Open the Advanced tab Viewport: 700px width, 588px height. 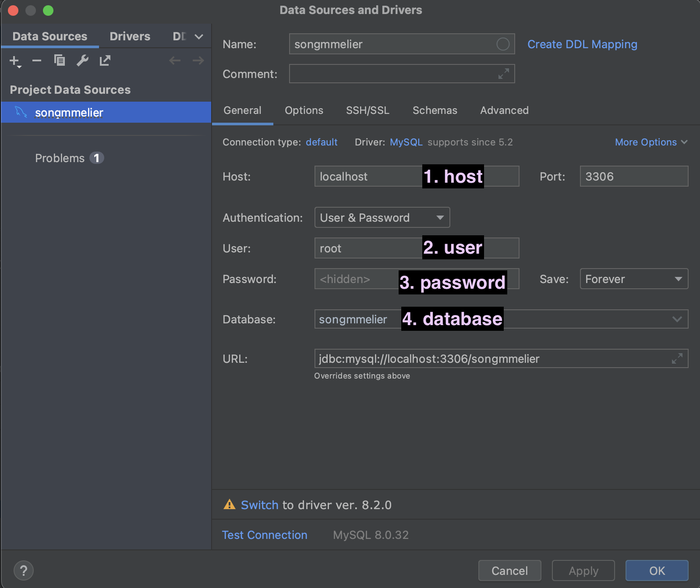tap(504, 110)
